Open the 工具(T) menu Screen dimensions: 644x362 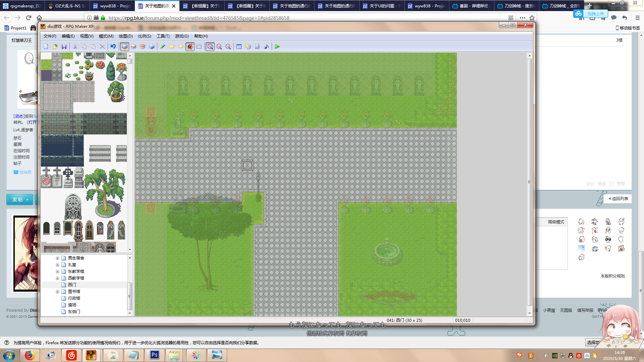163,36
